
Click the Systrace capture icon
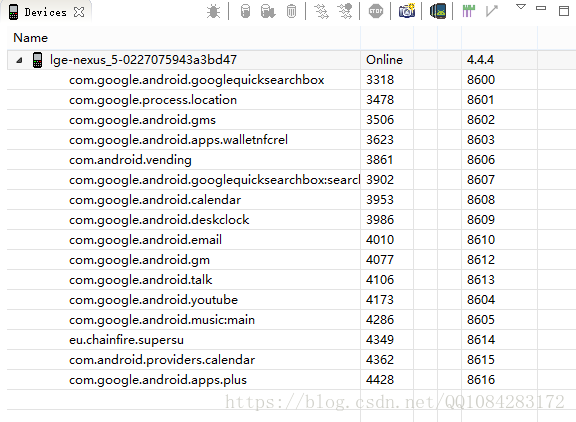[x=468, y=11]
